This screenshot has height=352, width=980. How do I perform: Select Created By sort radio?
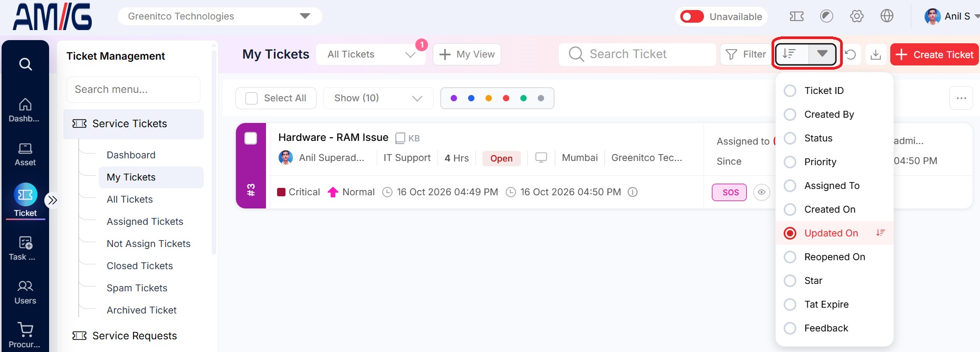[x=790, y=115]
